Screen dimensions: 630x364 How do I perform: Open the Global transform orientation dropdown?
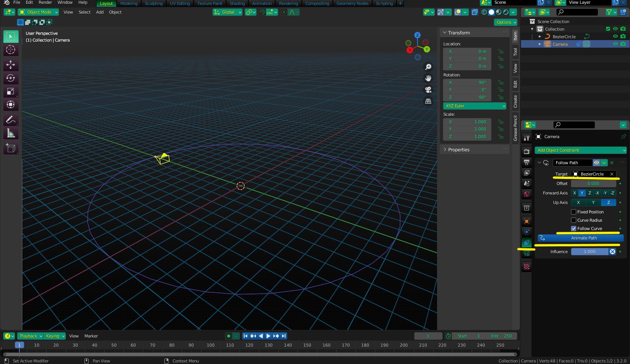pyautogui.click(x=228, y=12)
